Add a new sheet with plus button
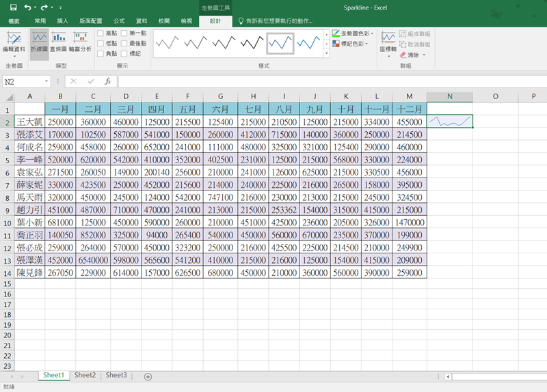 pyautogui.click(x=148, y=376)
